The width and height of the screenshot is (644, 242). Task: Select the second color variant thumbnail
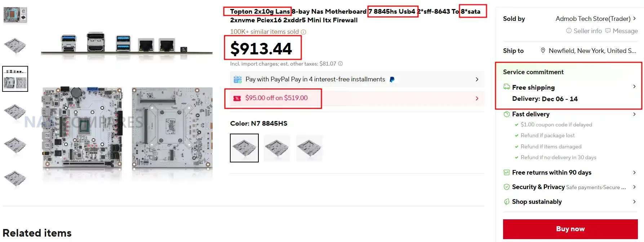[277, 148]
